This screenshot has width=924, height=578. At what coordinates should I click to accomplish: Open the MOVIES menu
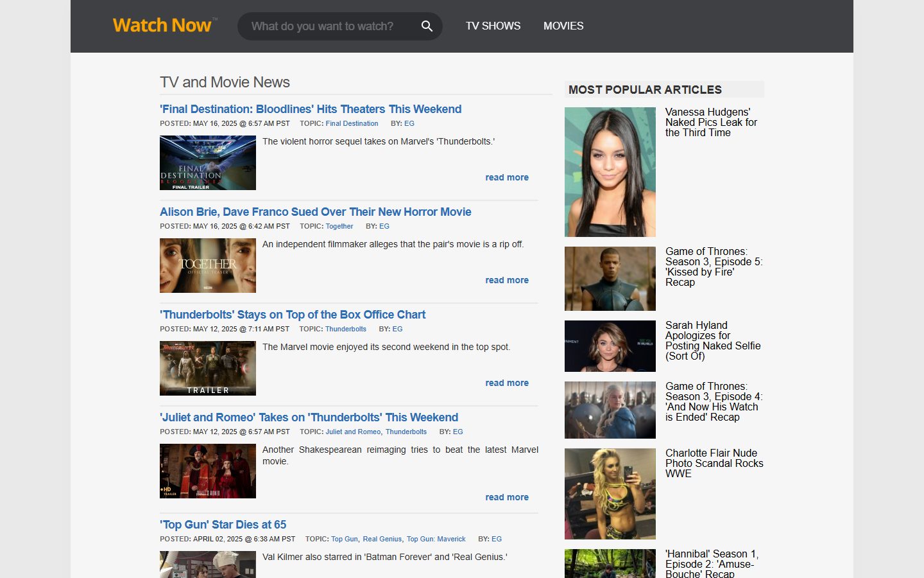pos(563,26)
